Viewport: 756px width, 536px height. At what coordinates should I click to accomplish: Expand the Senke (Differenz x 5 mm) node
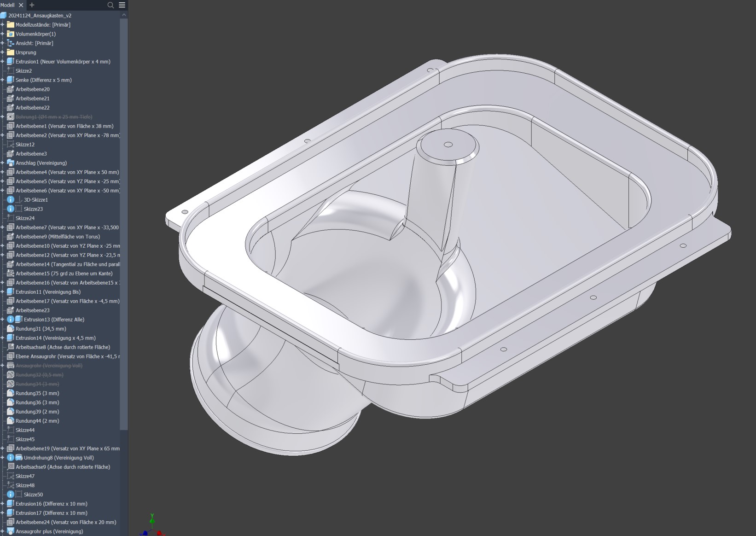click(x=2, y=80)
